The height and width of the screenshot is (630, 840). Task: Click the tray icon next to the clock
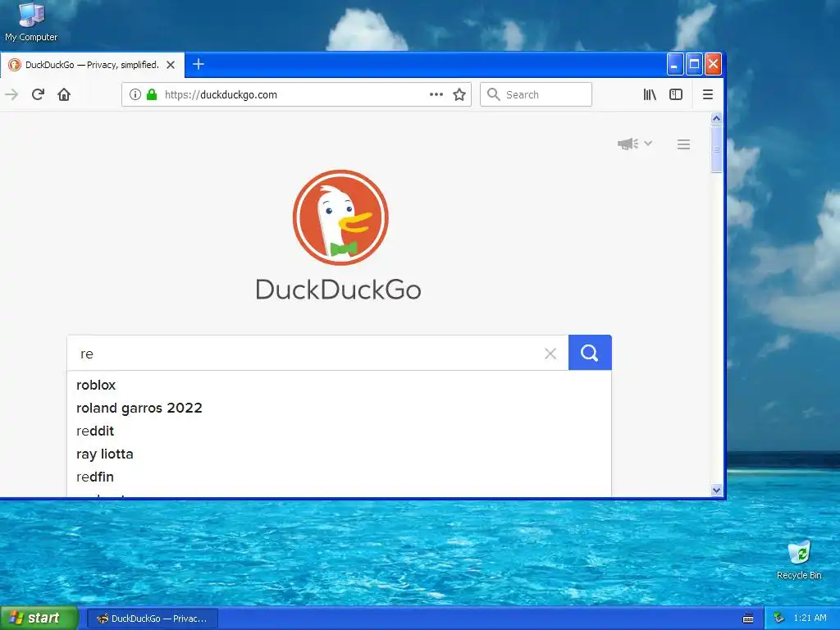point(779,619)
